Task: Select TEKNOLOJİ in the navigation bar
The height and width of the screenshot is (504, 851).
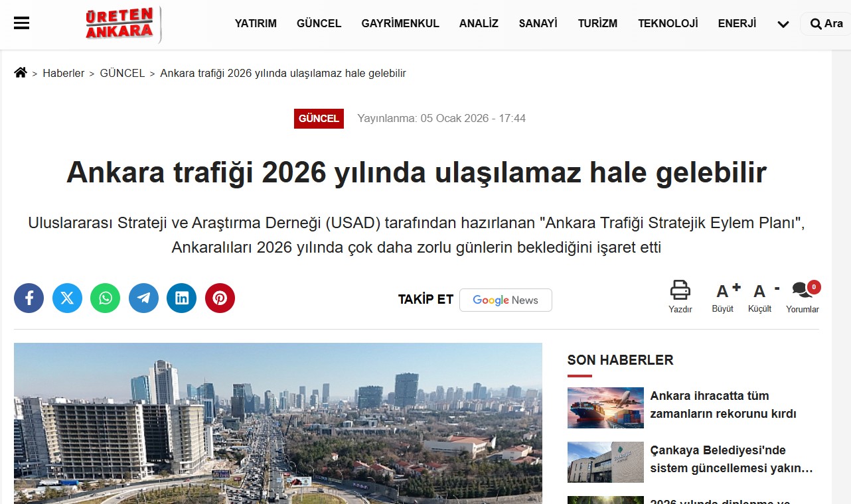Action: coord(668,24)
